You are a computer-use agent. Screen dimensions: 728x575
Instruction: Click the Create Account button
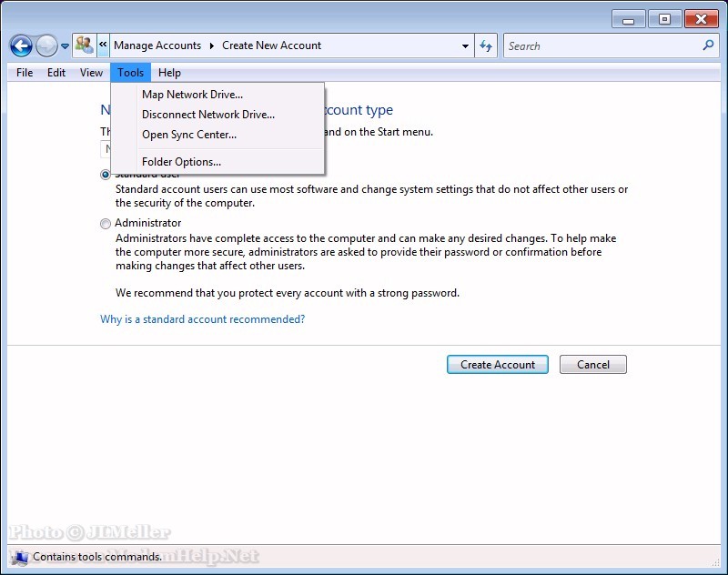[x=497, y=365]
